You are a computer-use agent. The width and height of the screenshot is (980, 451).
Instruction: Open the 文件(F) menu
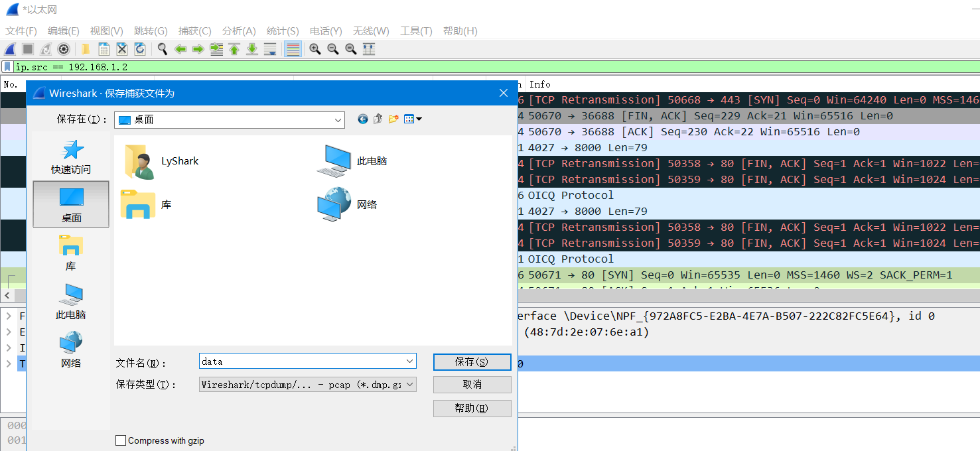point(21,31)
